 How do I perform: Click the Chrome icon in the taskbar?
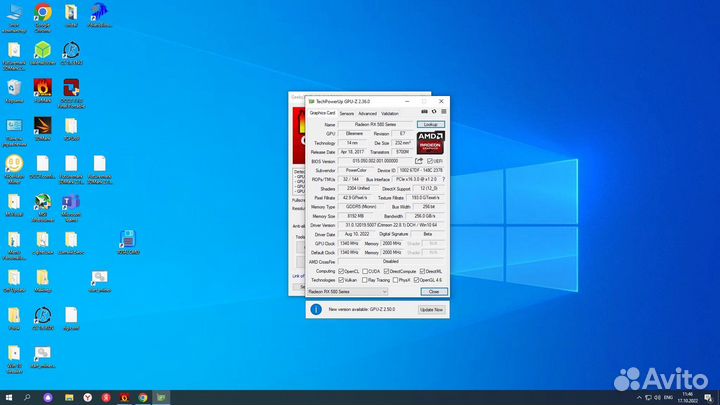(143, 398)
